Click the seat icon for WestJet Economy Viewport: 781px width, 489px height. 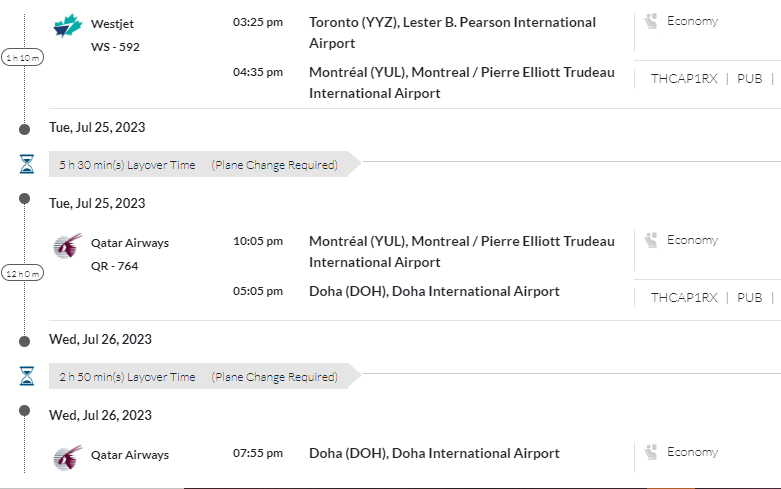pyautogui.click(x=651, y=21)
